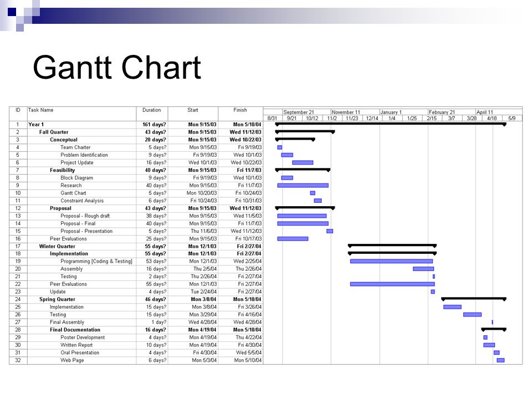Click the Team Charter blue Gantt bar
This screenshot has width=532, height=399.
tap(279, 147)
